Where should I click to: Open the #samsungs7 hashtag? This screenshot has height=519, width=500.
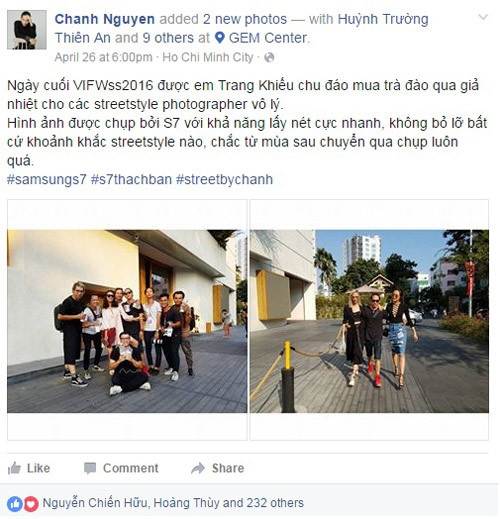47,180
